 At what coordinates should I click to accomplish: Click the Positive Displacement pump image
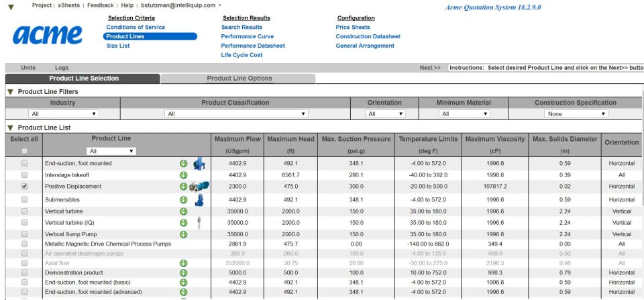199,187
